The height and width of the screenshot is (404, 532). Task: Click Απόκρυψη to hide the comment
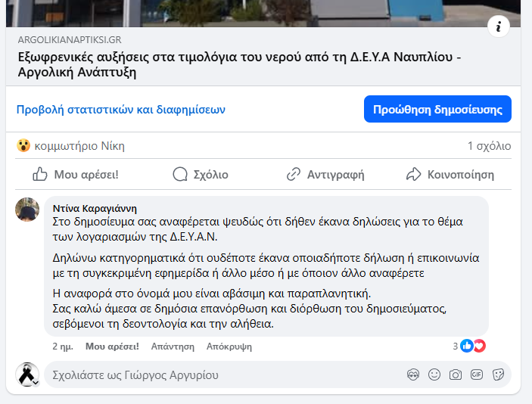tap(229, 347)
